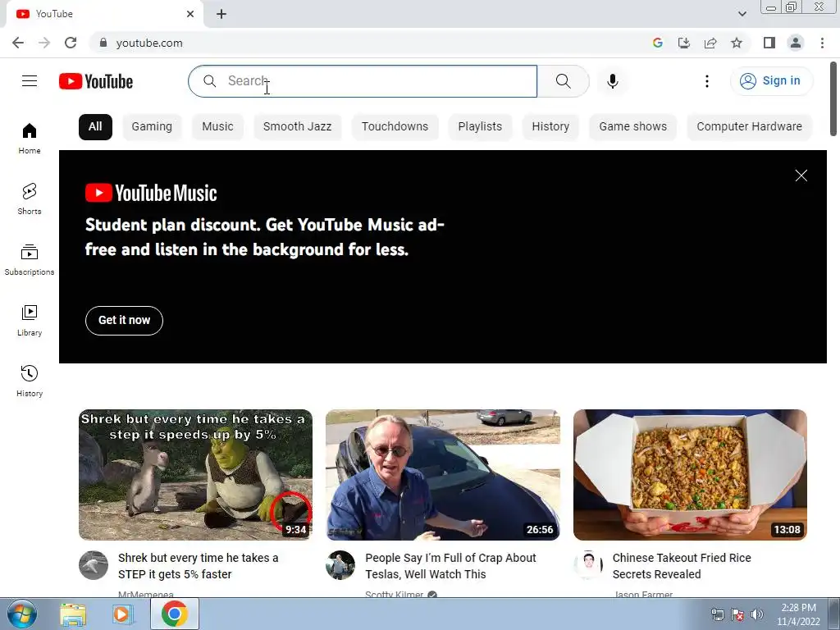Click the volume tray icon
The width and height of the screenshot is (840, 630).
click(x=756, y=614)
